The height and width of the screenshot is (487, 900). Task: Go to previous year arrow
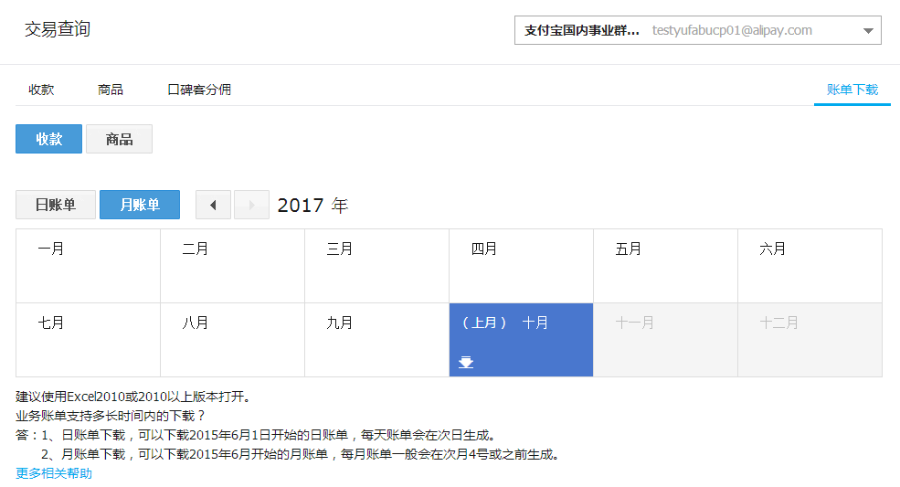(213, 205)
